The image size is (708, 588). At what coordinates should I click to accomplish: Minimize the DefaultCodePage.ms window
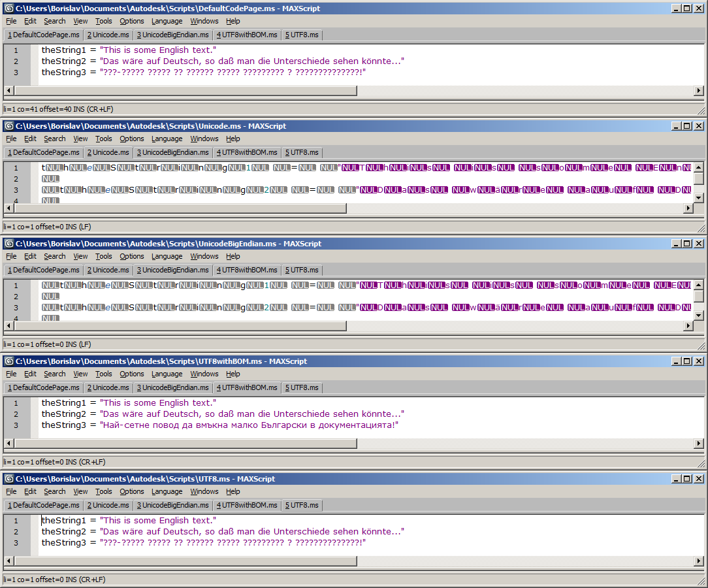(x=676, y=8)
